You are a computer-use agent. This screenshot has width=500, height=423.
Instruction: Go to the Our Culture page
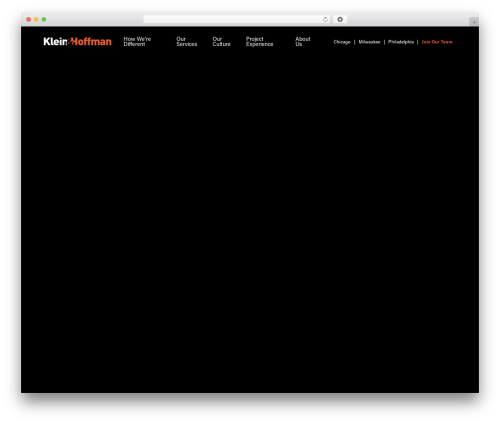click(221, 42)
